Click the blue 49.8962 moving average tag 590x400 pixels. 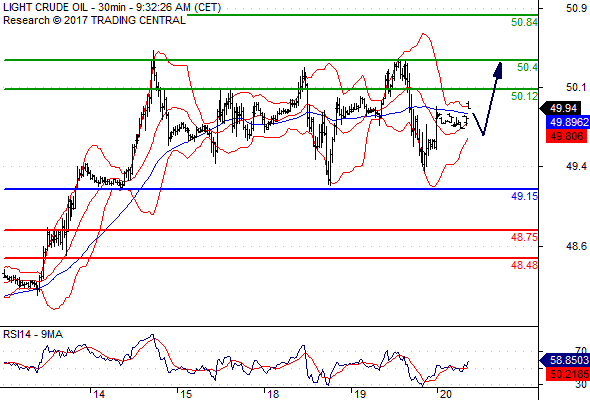tap(568, 122)
